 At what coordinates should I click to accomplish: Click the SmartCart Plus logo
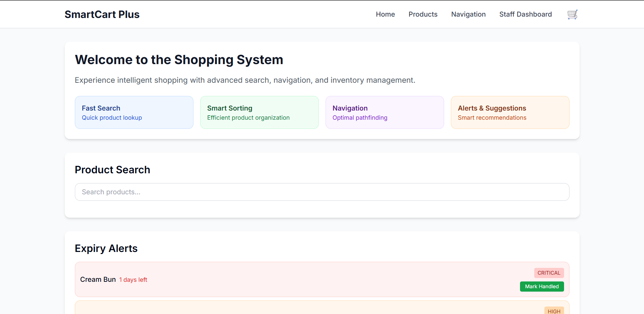coord(102,14)
